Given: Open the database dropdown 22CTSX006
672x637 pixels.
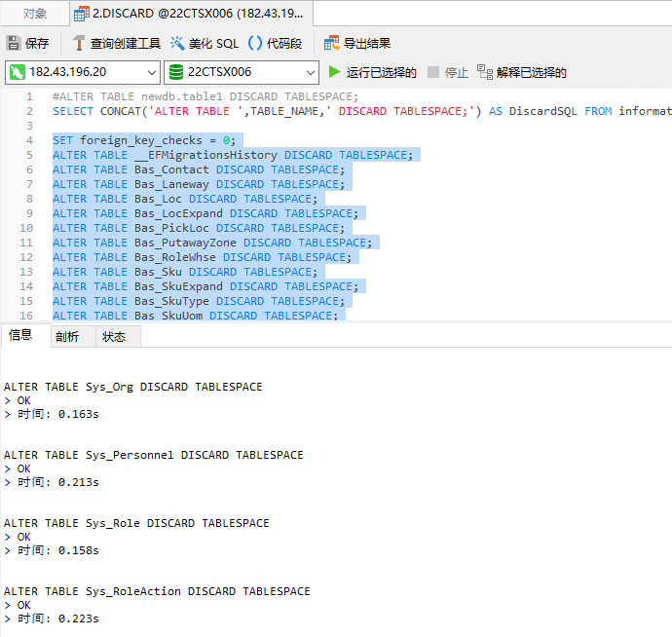Looking at the screenshot, I should click(242, 72).
